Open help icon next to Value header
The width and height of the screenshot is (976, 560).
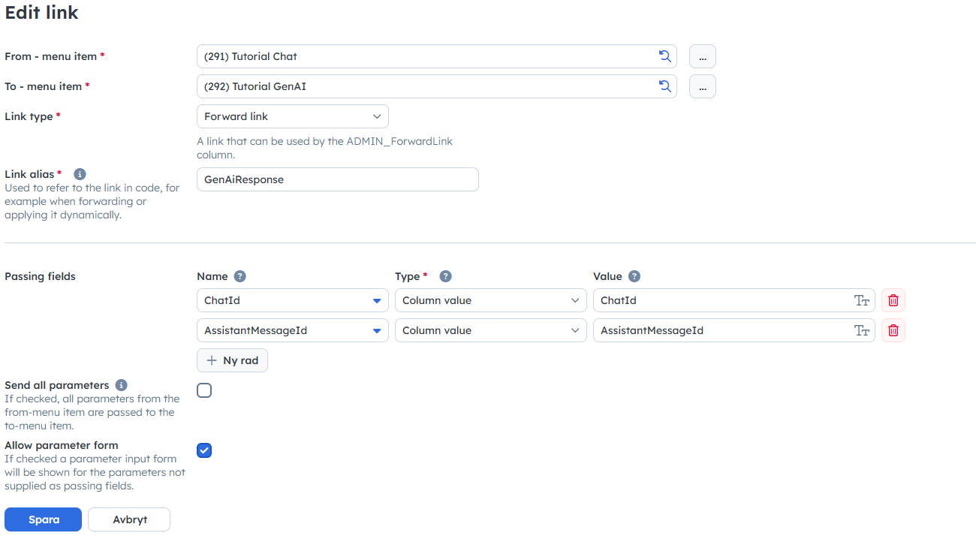[x=634, y=276]
